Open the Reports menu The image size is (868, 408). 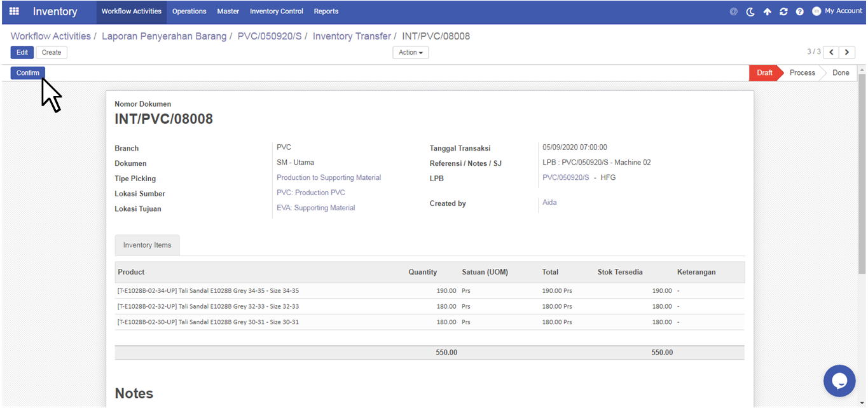point(326,11)
